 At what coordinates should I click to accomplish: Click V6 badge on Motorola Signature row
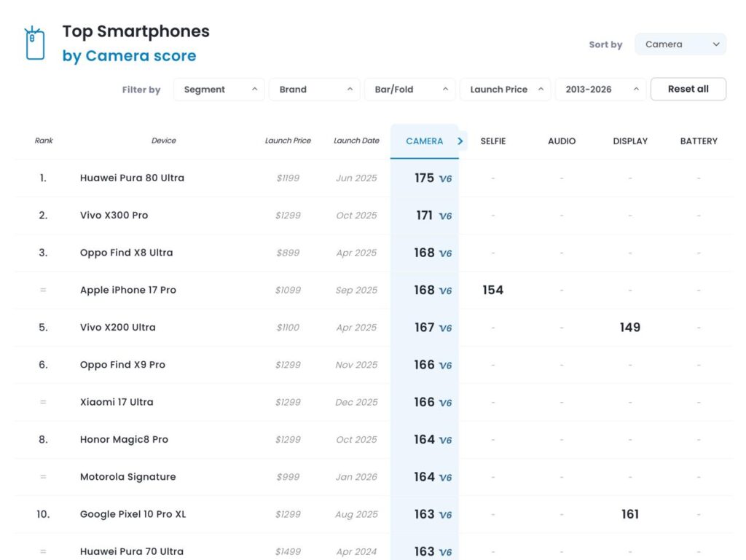[445, 478]
